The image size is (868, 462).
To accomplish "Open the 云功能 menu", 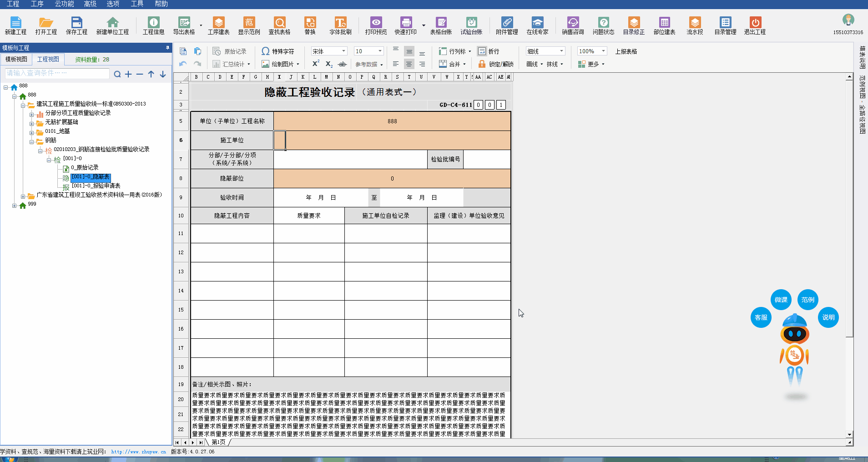I will tap(64, 4).
